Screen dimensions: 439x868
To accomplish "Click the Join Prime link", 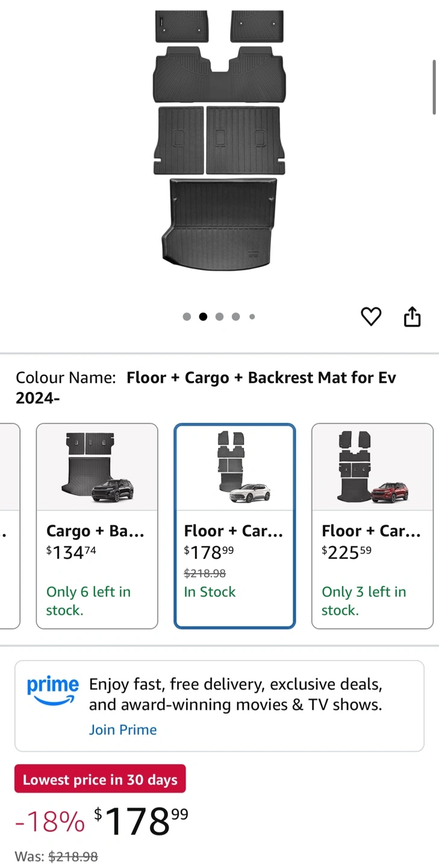I will (123, 729).
